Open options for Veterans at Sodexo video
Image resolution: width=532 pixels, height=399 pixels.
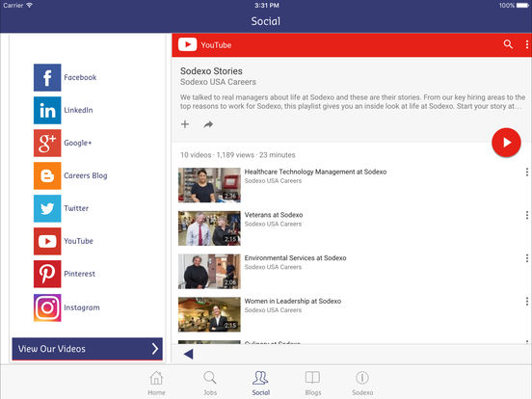pos(526,215)
